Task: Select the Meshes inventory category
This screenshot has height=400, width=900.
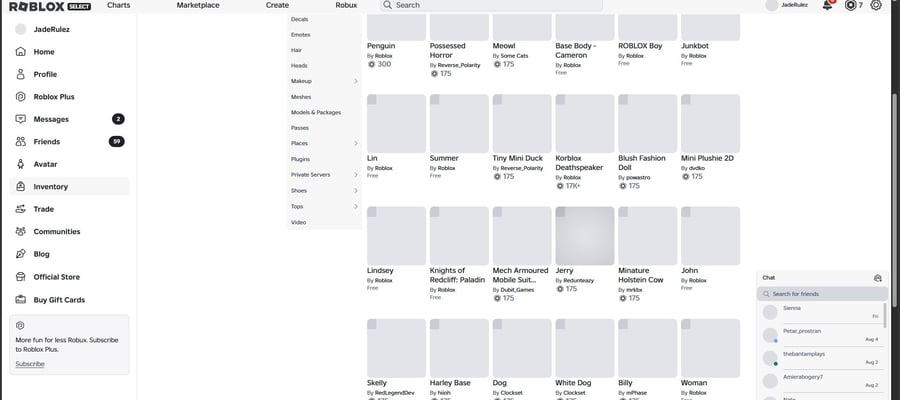Action: (301, 97)
